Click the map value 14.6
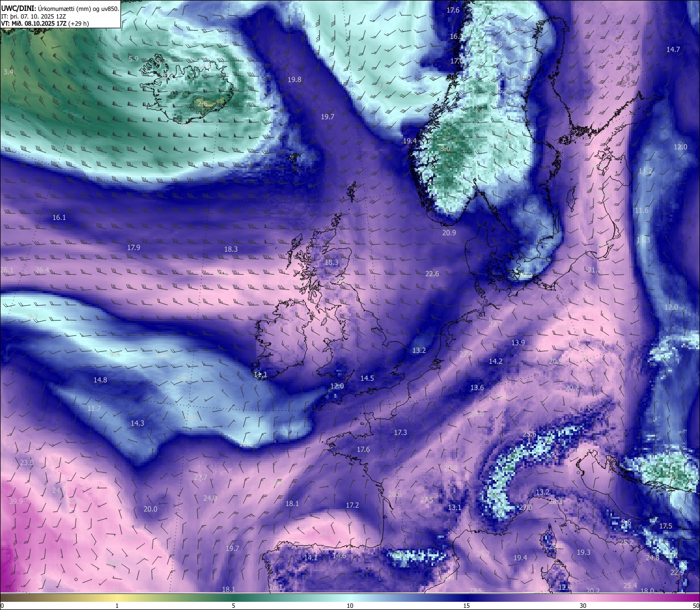The height and width of the screenshot is (610, 700). click(339, 556)
